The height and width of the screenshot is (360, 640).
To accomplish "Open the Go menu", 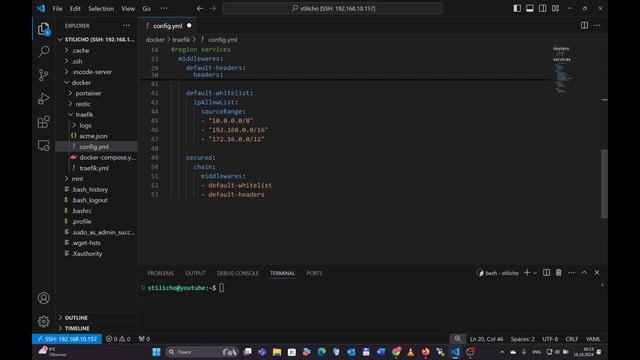I will pos(147,8).
